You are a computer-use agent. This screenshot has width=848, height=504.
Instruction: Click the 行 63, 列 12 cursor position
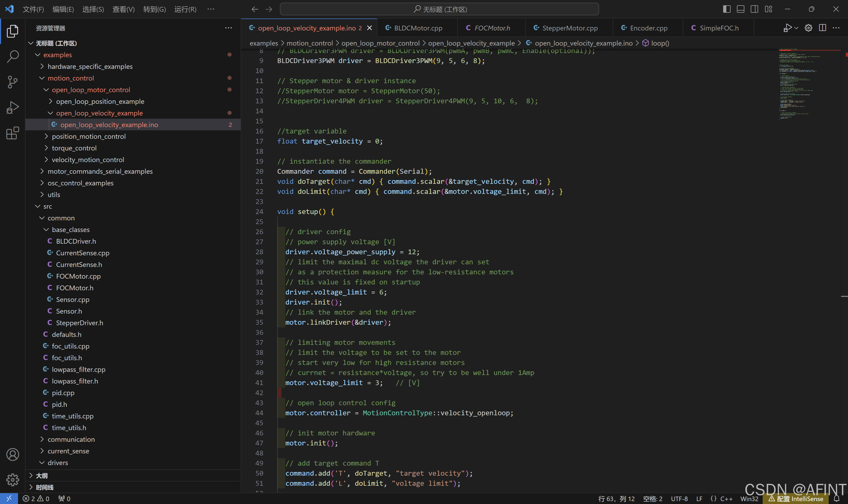(x=616, y=498)
